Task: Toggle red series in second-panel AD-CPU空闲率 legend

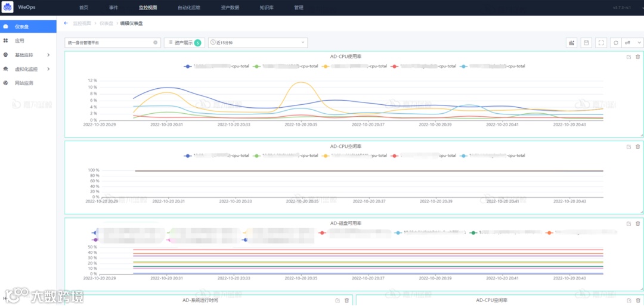Action: click(x=423, y=156)
